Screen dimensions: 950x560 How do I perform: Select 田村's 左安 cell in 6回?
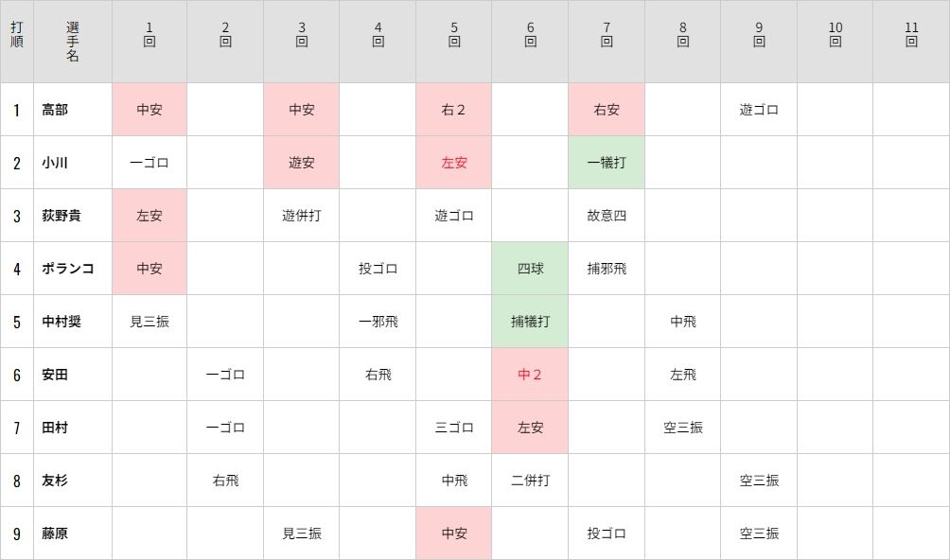(530, 428)
